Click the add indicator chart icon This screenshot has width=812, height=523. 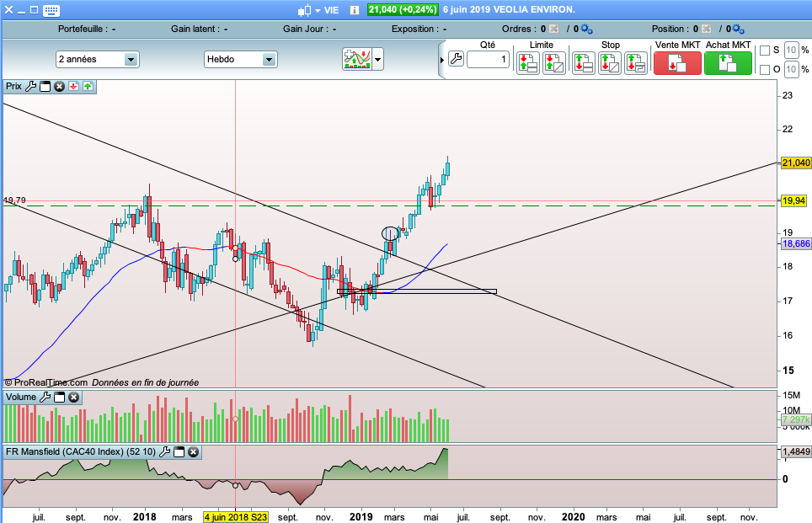(x=357, y=59)
